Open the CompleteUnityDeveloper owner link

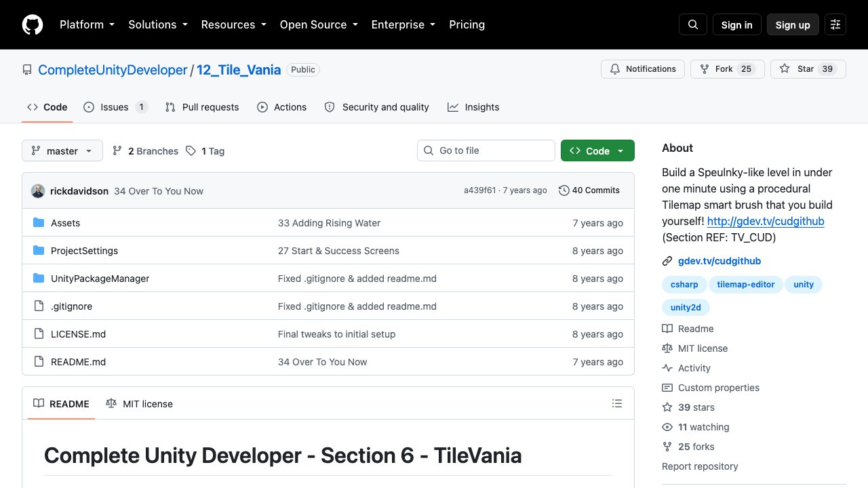point(113,70)
